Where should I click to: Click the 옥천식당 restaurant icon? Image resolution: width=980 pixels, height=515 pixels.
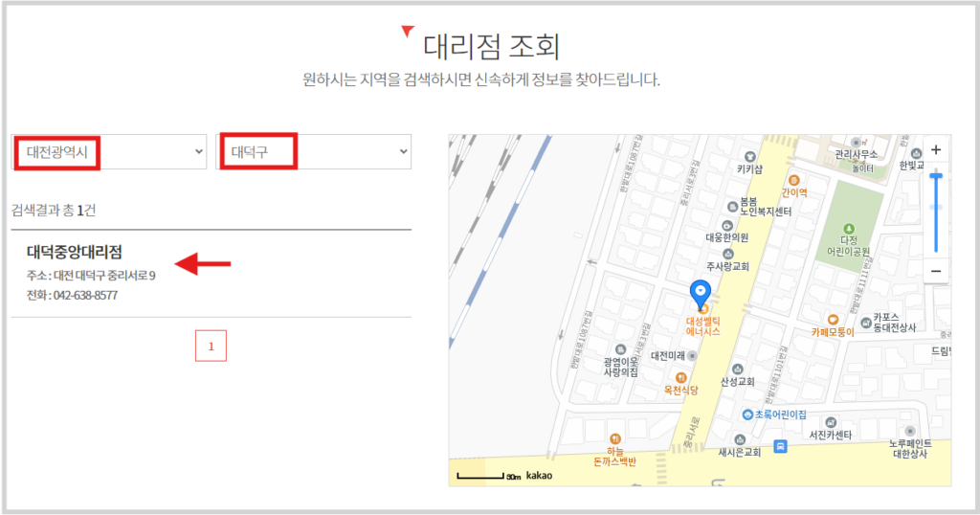[x=681, y=377]
